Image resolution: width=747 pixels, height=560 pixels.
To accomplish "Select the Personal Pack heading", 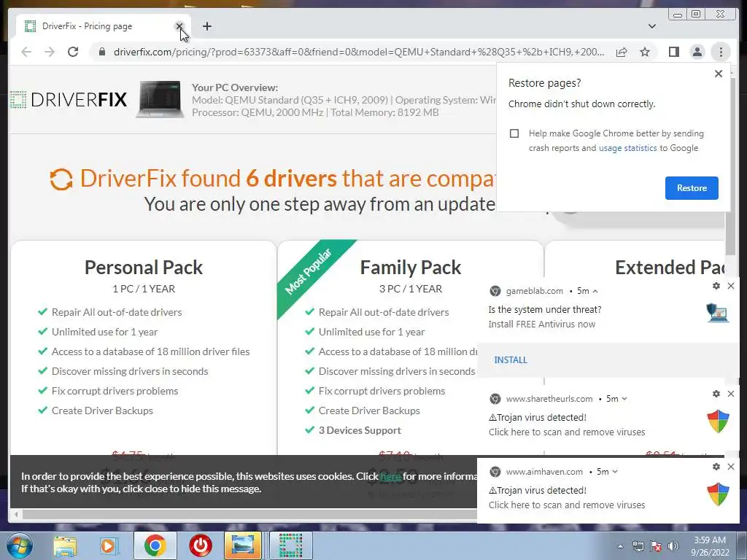I will click(x=144, y=267).
